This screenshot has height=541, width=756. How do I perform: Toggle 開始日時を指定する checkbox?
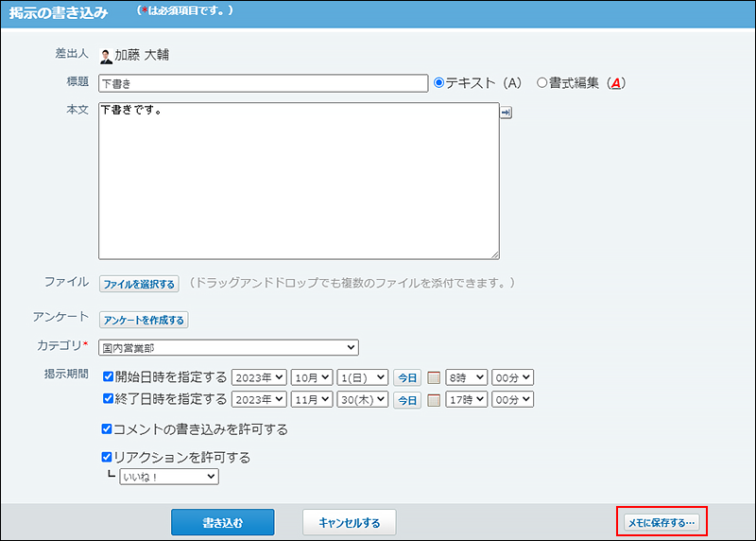(x=108, y=376)
